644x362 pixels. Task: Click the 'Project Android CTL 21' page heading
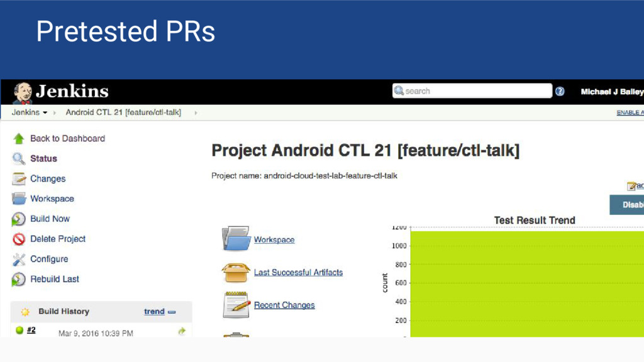click(x=365, y=151)
